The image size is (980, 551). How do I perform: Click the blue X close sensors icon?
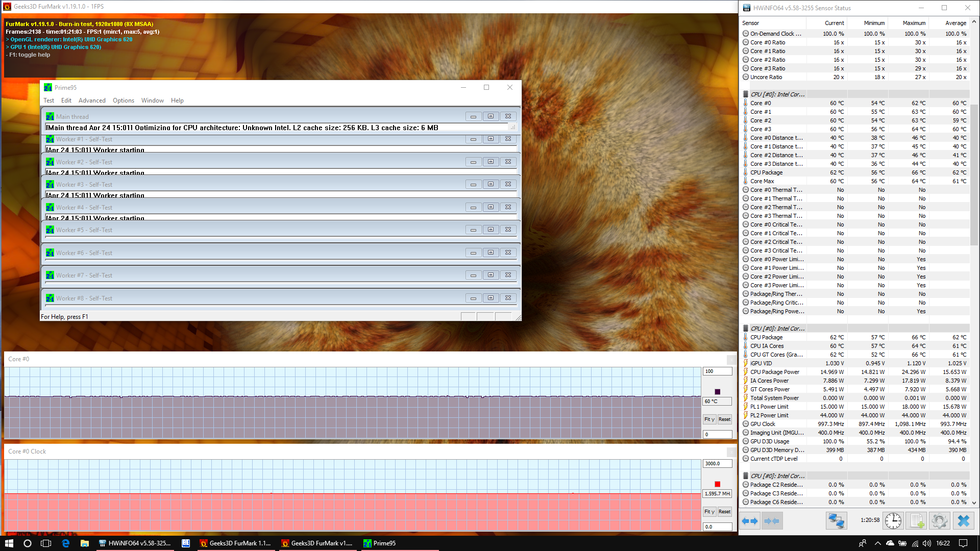click(x=963, y=521)
